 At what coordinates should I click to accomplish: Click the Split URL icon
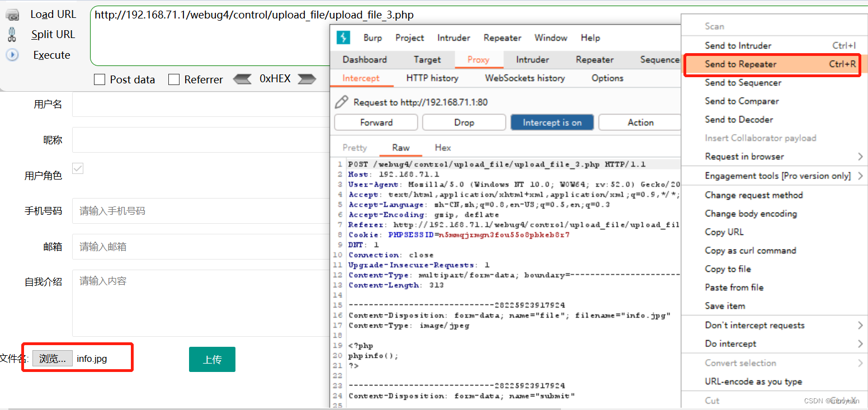click(x=12, y=35)
